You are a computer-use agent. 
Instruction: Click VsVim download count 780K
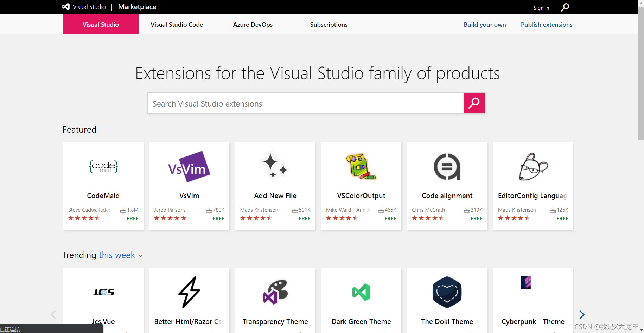coord(215,210)
